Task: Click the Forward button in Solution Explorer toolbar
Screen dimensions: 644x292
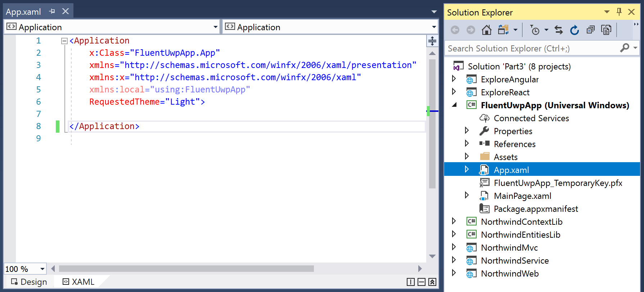Action: [471, 30]
